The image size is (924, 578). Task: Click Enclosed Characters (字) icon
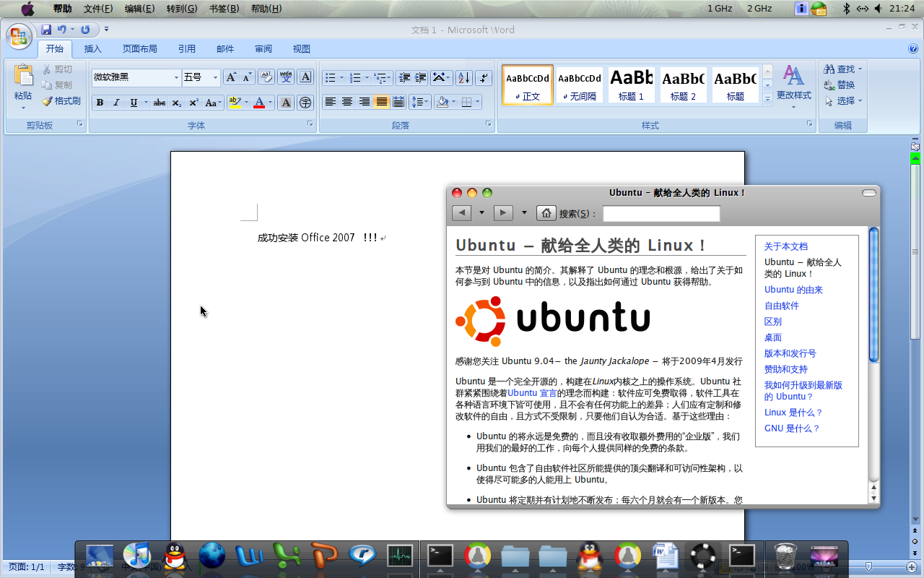[305, 103]
